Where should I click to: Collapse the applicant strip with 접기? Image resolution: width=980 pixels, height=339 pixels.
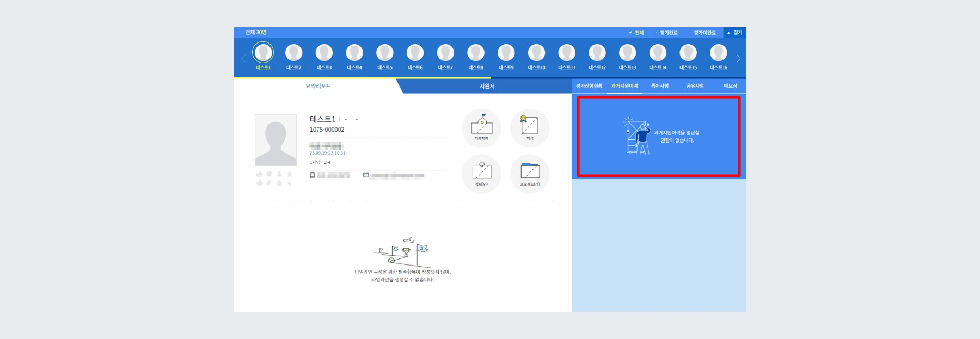pos(735,33)
